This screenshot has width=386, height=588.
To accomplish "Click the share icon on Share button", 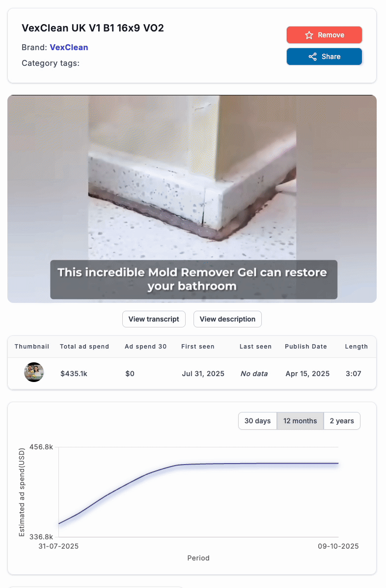I will point(312,57).
